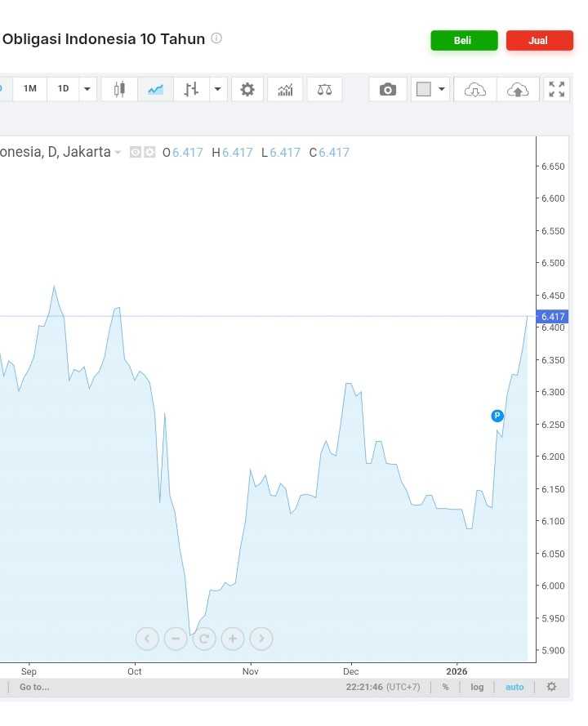This screenshot has width=588, height=726.
Task: Open the indicators menu
Action: click(285, 89)
